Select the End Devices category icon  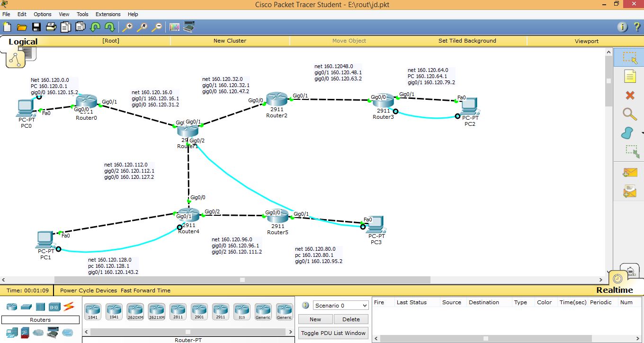pos(11,332)
